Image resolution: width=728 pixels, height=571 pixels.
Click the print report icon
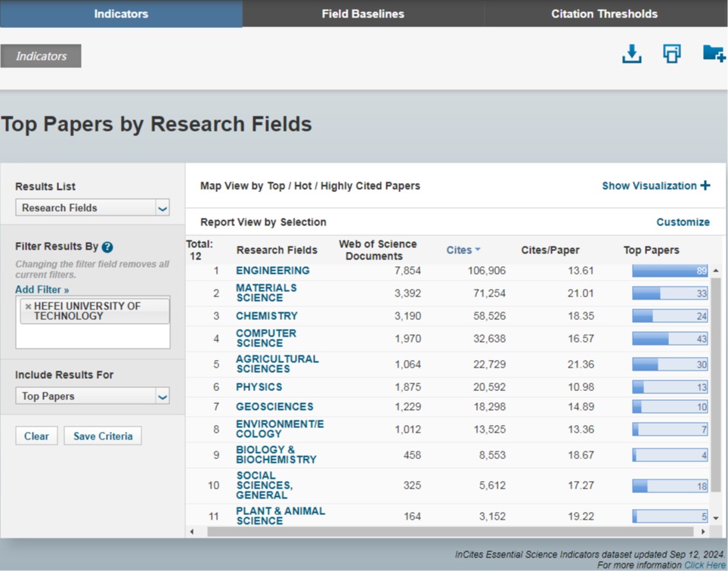671,54
